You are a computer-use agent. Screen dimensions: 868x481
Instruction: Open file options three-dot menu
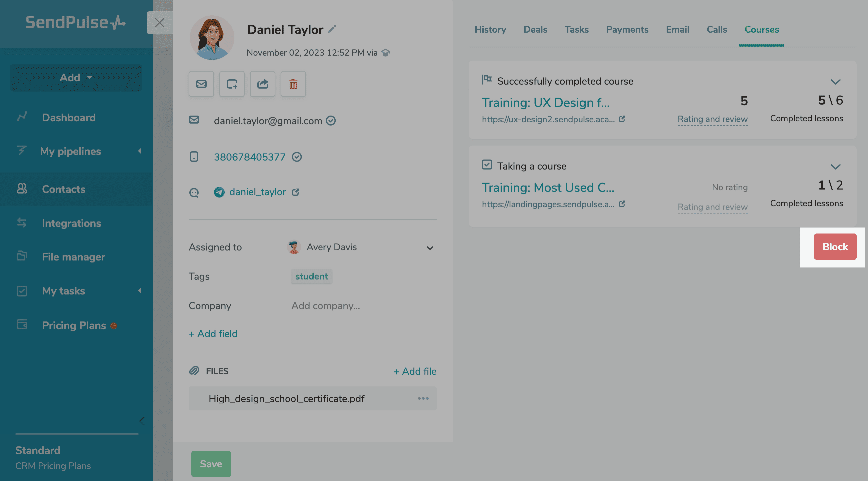423,398
